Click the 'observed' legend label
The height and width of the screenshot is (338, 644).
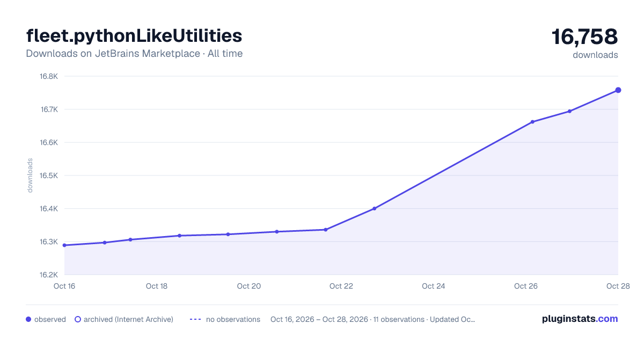coord(50,319)
